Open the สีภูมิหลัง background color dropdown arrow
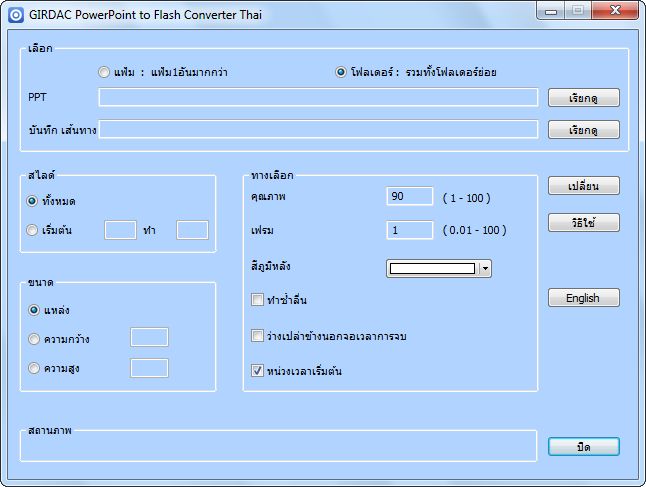 point(485,269)
